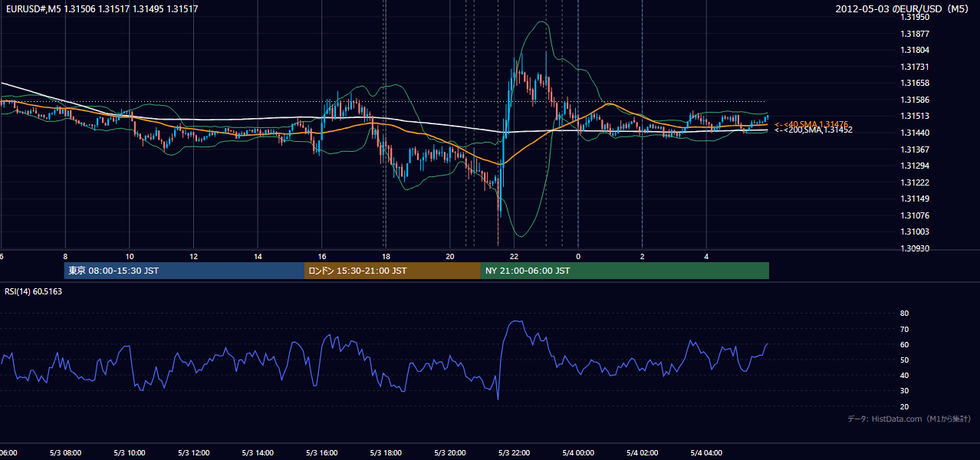The height and width of the screenshot is (460, 980).
Task: Click the RSI scale value 80
Action: 904,314
